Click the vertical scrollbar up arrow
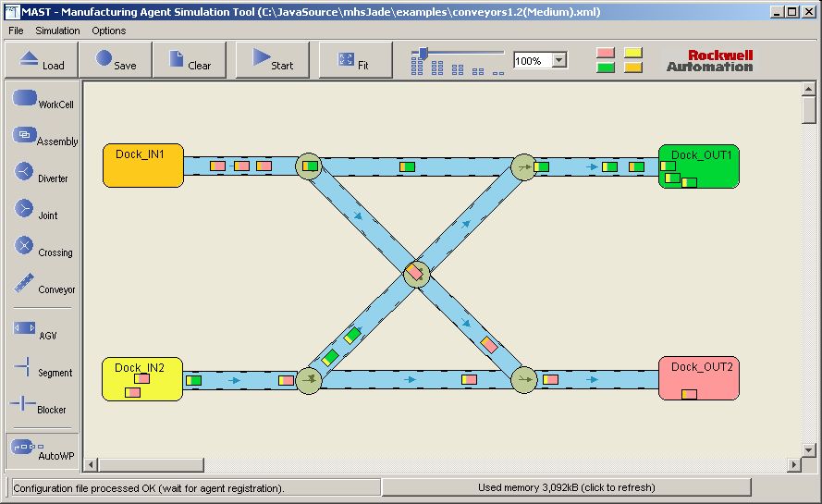The image size is (822, 504). [x=808, y=89]
